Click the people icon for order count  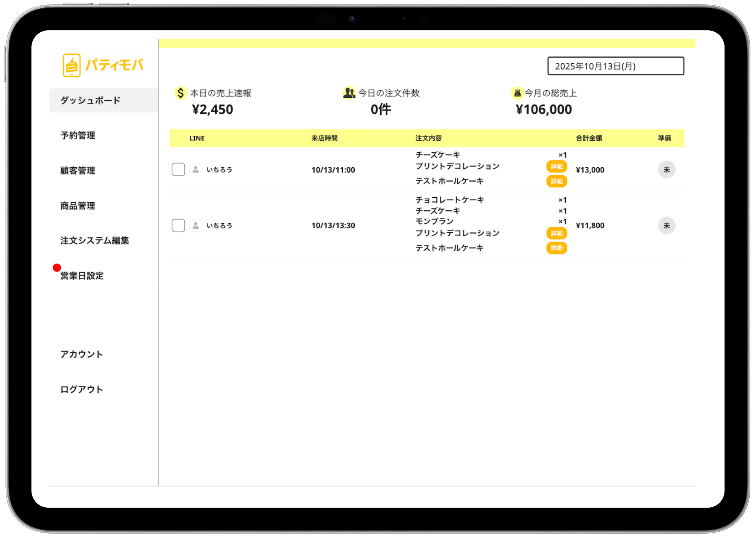[x=349, y=93]
